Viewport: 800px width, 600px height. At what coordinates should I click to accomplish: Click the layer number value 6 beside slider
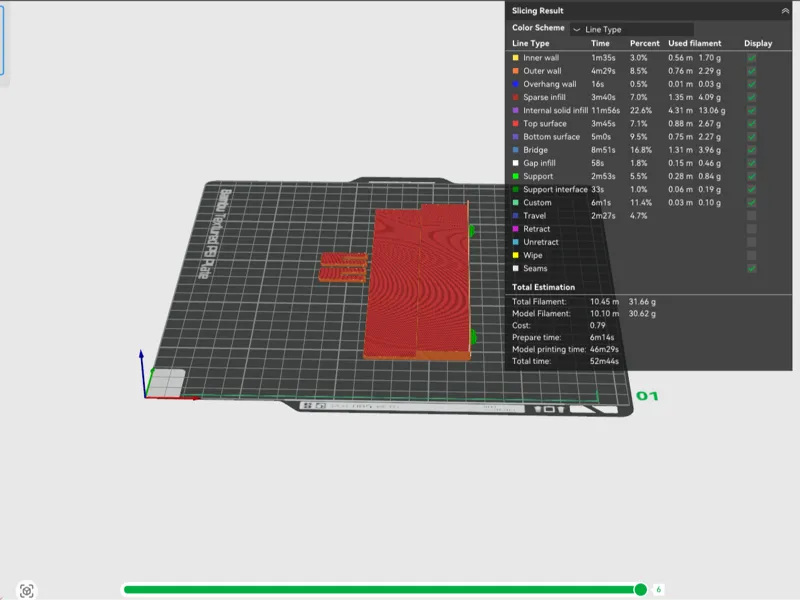pyautogui.click(x=658, y=590)
